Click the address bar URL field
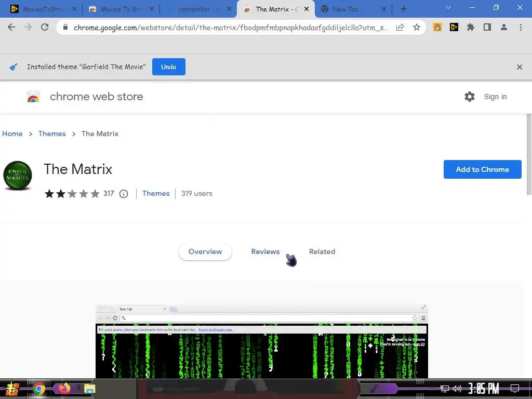532x399 pixels. tap(231, 28)
